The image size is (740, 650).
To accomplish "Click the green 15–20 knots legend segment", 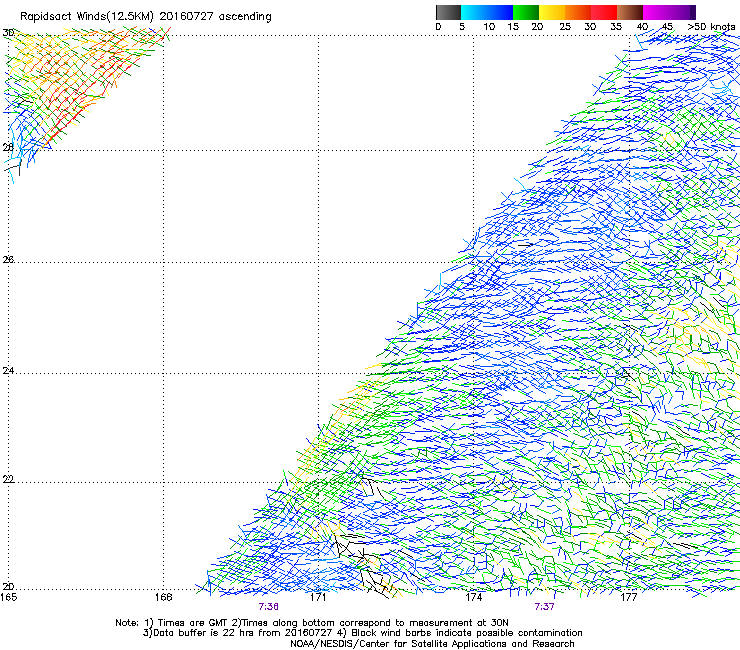I will click(x=526, y=12).
